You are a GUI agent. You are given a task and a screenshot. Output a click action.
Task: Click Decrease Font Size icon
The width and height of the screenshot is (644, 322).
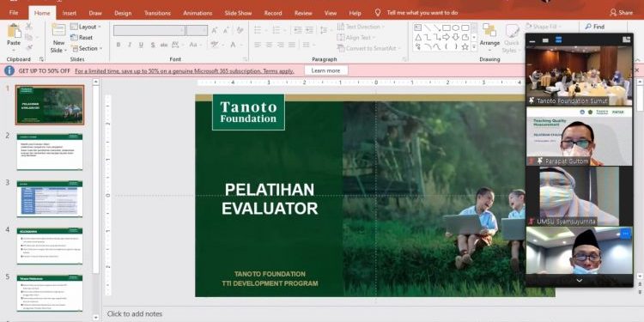227,30
